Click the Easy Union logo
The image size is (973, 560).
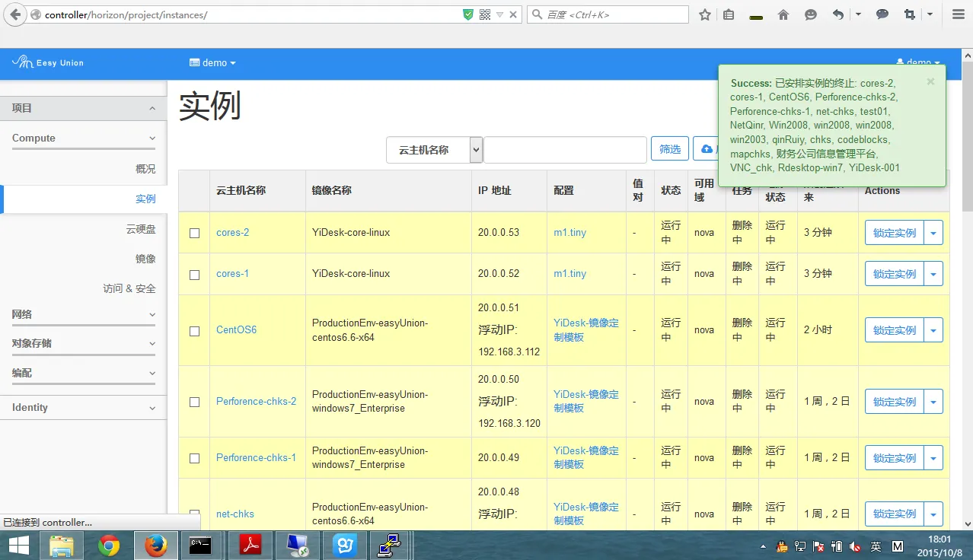(48, 62)
